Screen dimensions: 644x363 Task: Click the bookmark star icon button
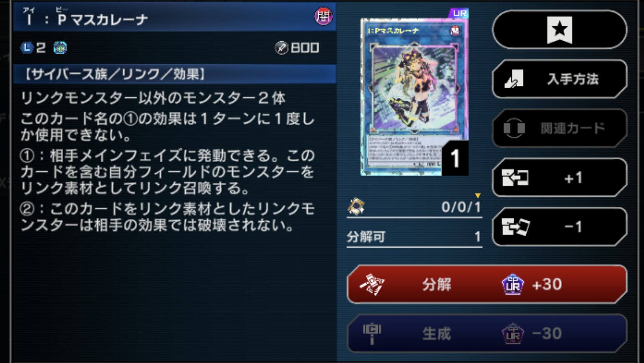click(x=559, y=30)
